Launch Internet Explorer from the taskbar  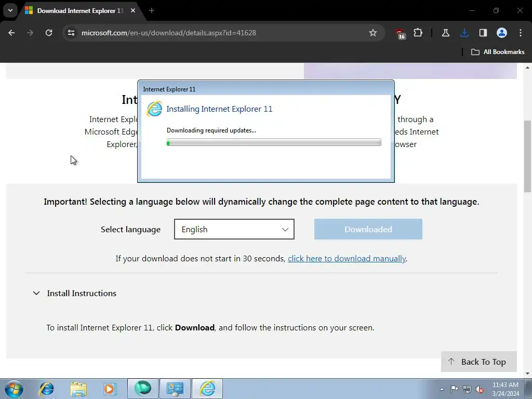46,389
